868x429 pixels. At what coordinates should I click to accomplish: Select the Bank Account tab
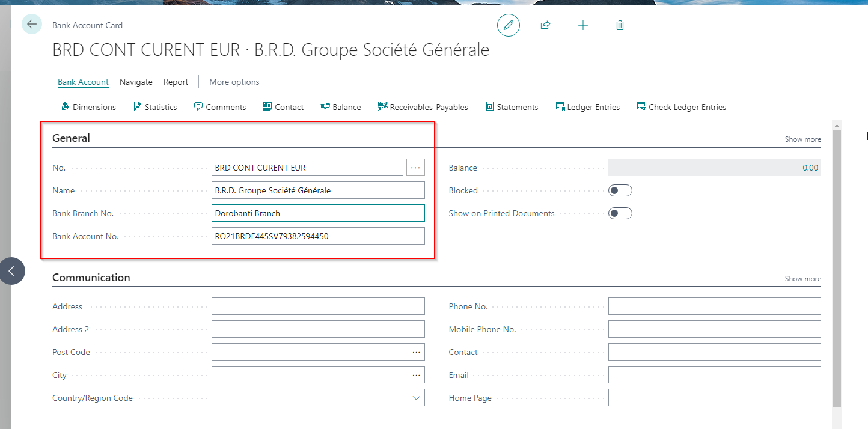(x=83, y=82)
